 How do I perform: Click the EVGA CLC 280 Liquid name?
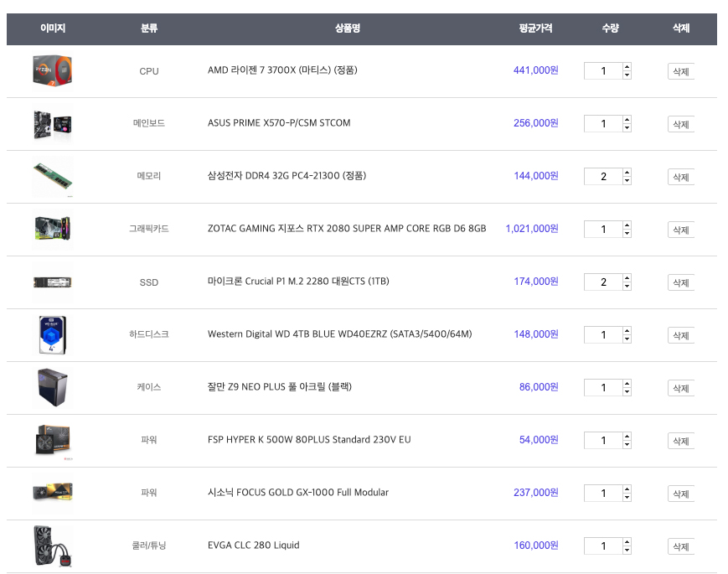[x=254, y=546]
